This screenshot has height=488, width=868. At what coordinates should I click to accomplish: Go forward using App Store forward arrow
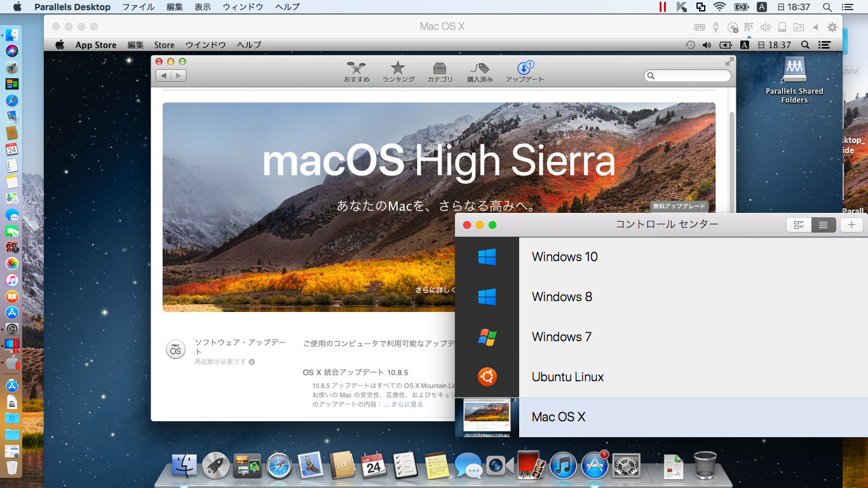pos(179,76)
